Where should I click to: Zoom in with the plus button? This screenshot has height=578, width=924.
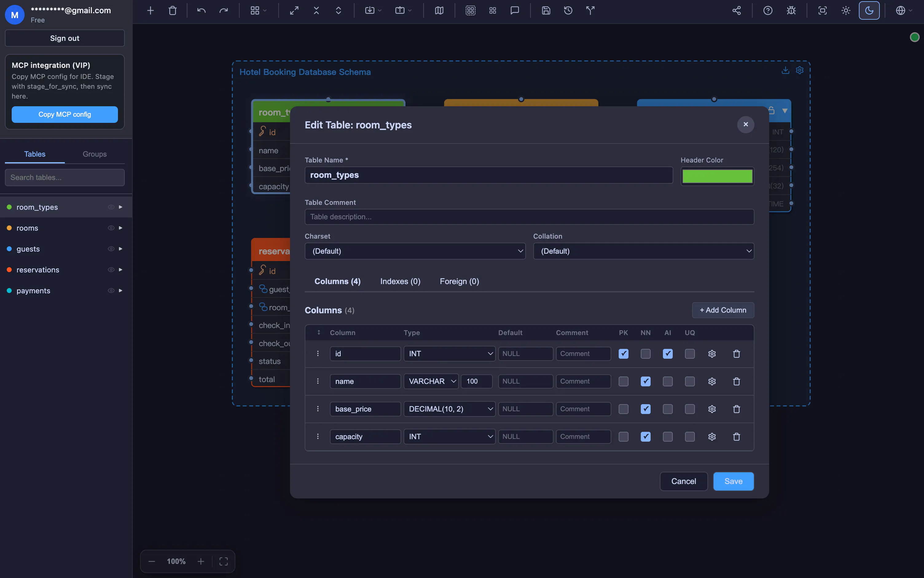point(201,561)
